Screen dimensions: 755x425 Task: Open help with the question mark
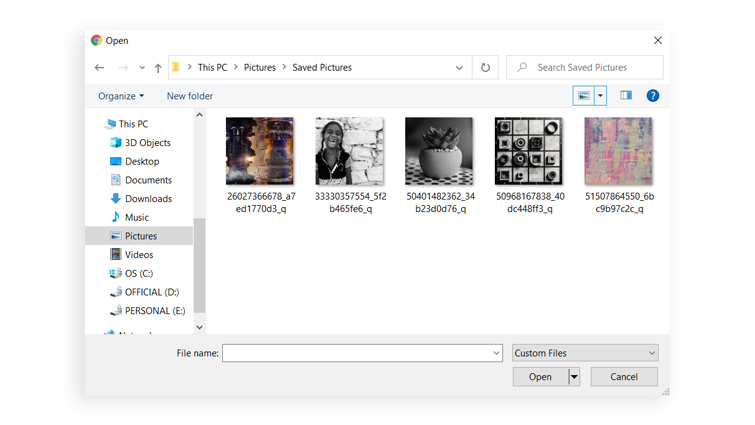[652, 95]
